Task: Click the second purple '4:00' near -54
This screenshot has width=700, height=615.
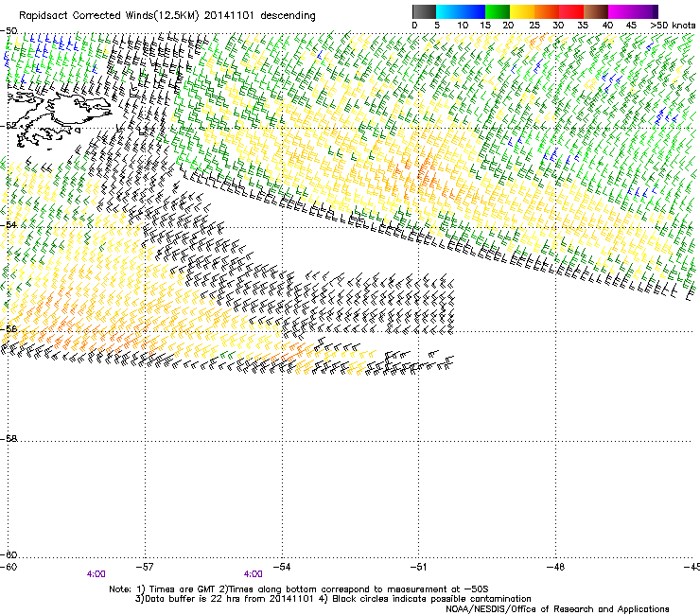Action: coord(254,574)
